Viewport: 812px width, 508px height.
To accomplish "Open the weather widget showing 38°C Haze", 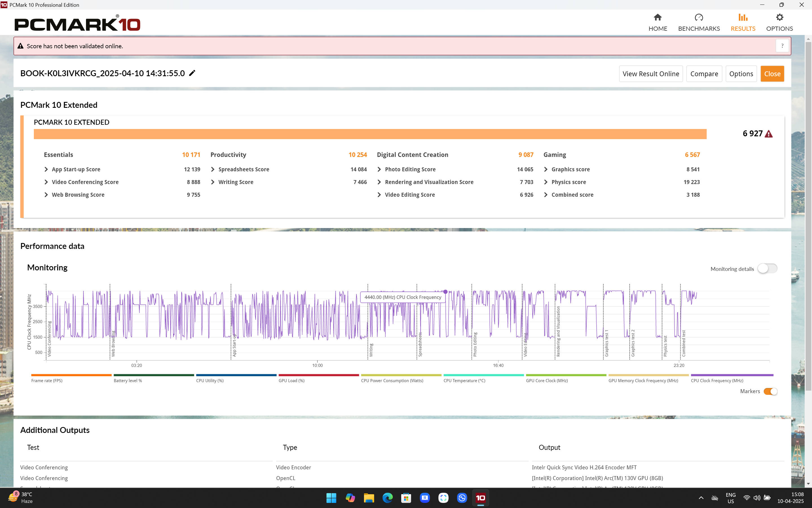I will pos(20,498).
